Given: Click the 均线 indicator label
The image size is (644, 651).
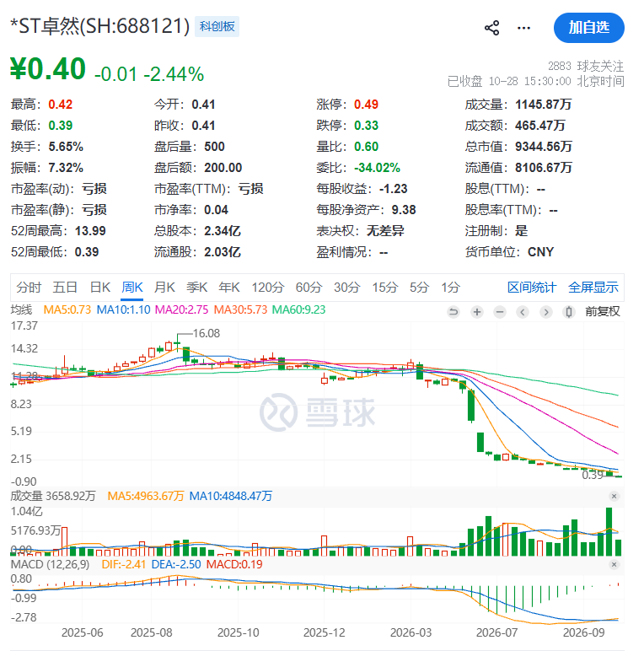Looking at the screenshot, I should tap(21, 309).
